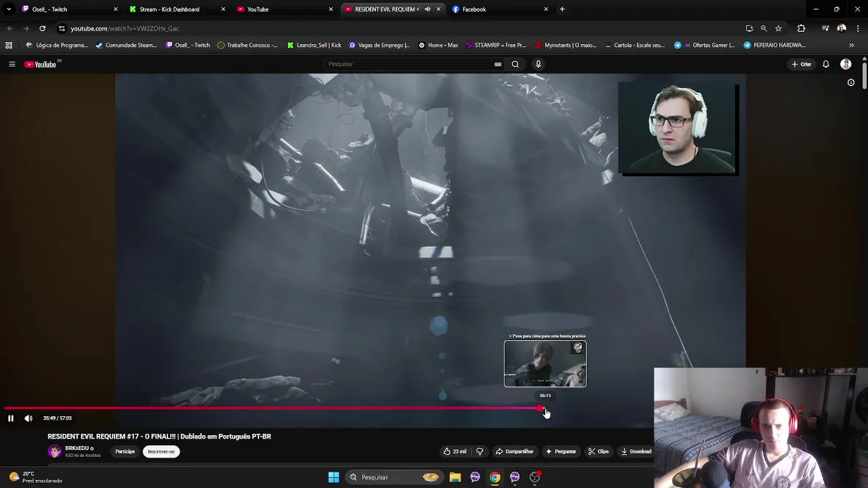Click the taskbar Pesquisar search box

(x=393, y=477)
